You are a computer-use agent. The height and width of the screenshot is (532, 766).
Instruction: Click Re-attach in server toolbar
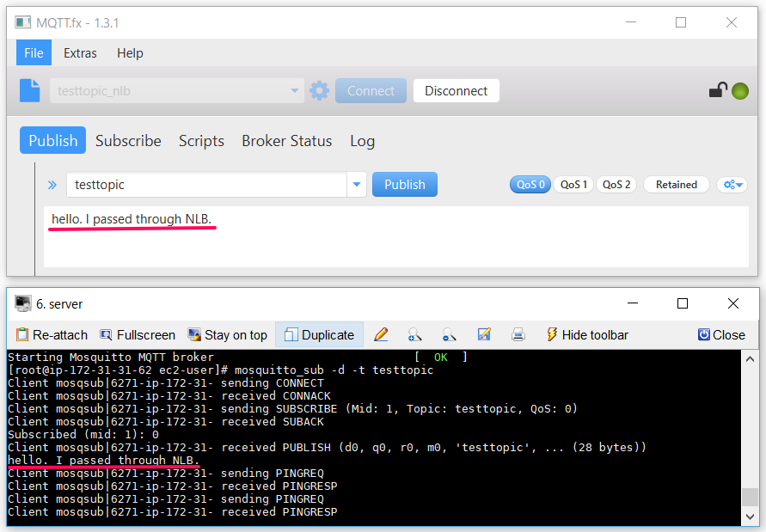pyautogui.click(x=52, y=335)
